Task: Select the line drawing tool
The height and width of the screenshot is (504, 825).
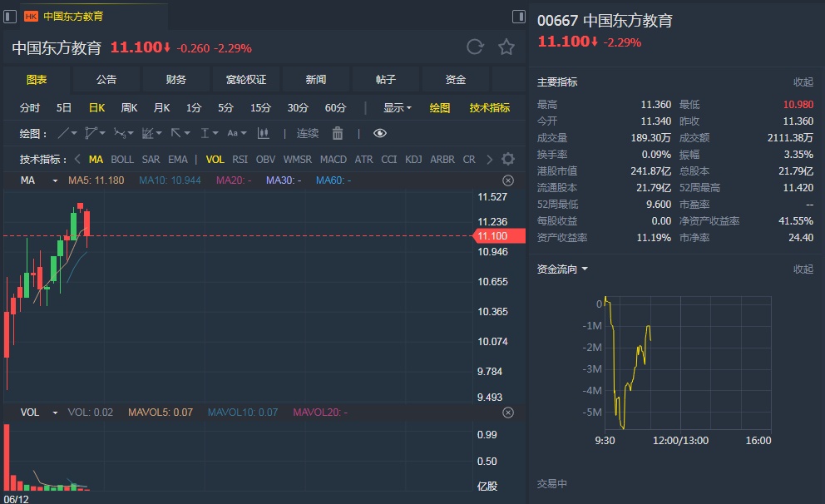Action: 63,134
